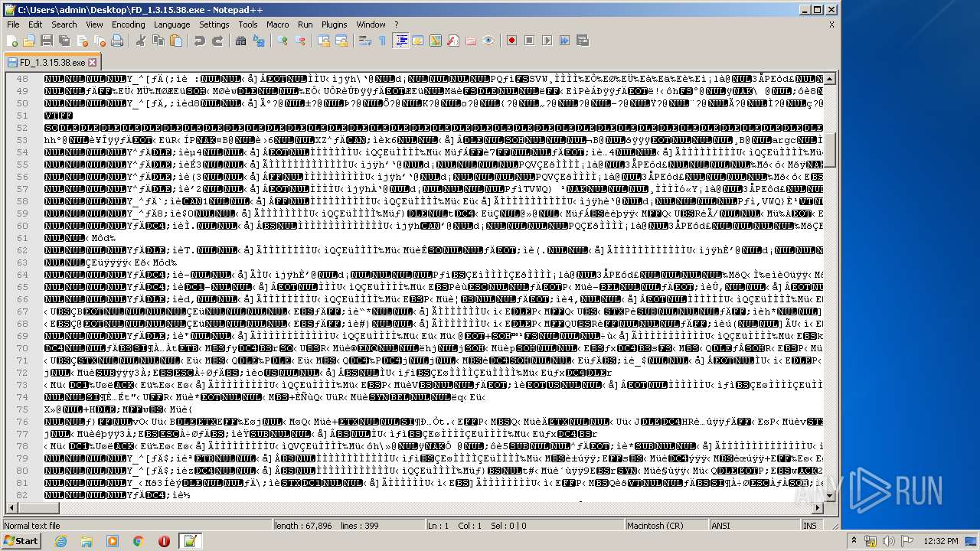Image resolution: width=980 pixels, height=551 pixels.
Task: Create a new document via toolbar icon
Action: [x=12, y=41]
